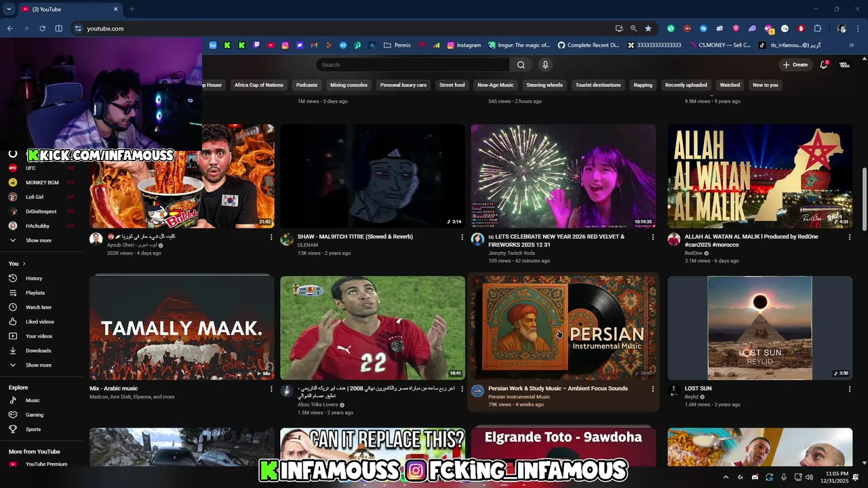Select the New to you chip
868x488 pixels.
click(x=765, y=85)
